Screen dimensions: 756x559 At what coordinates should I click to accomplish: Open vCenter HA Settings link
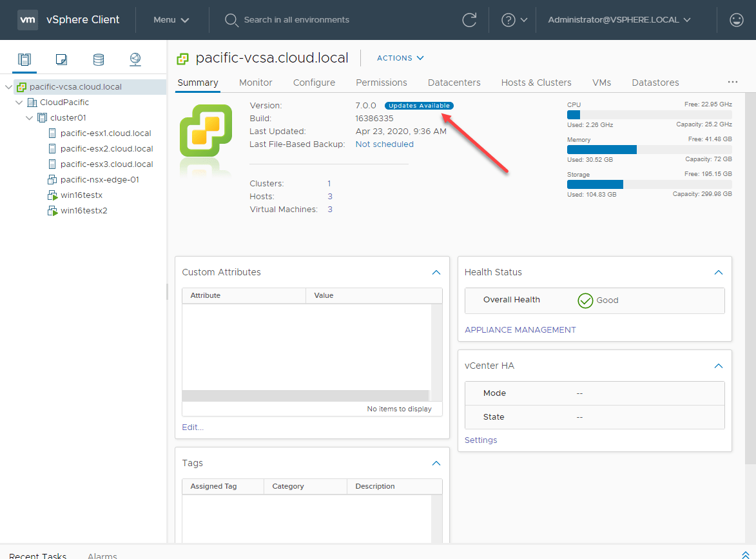pyautogui.click(x=481, y=440)
